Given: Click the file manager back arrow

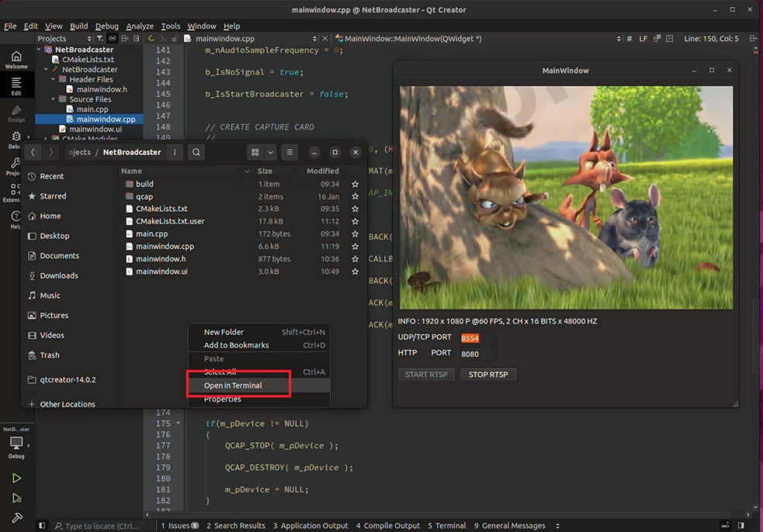Looking at the screenshot, I should coord(33,152).
